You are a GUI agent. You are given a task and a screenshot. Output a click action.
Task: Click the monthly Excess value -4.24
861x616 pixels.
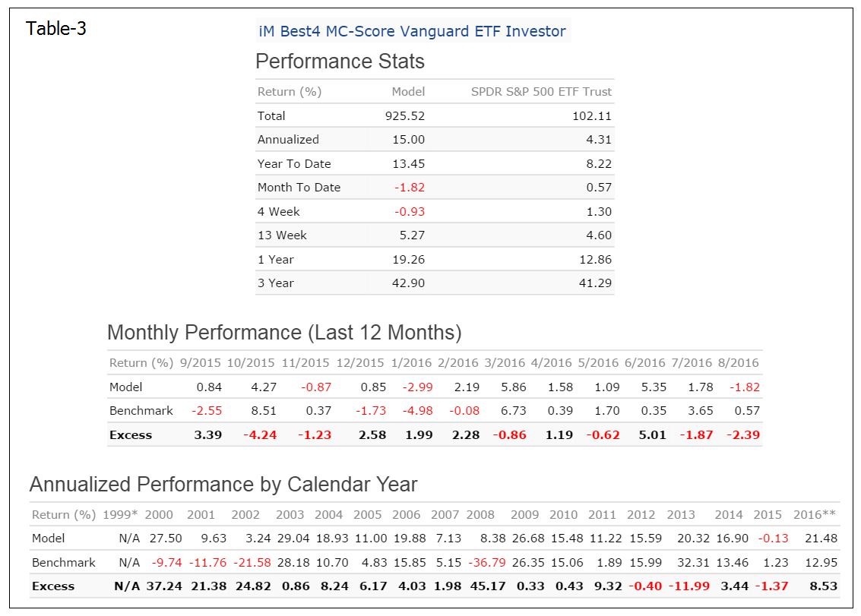click(260, 434)
